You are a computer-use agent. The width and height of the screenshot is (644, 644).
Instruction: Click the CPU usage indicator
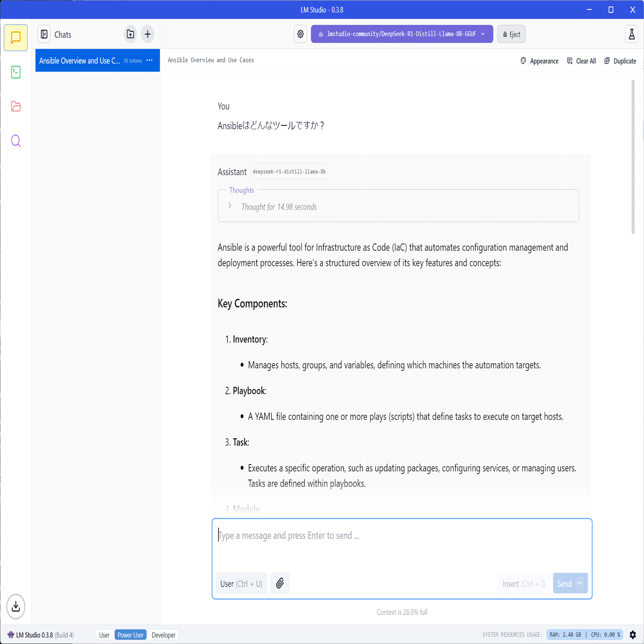coord(605,635)
